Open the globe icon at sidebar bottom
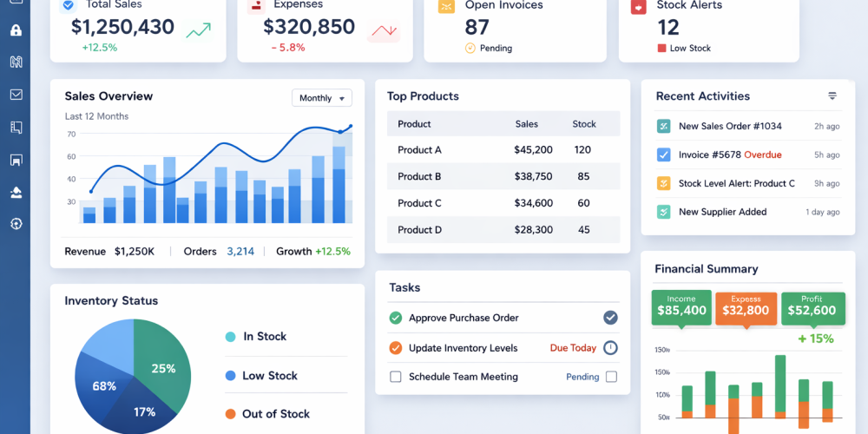This screenshot has height=434, width=868. (x=16, y=223)
